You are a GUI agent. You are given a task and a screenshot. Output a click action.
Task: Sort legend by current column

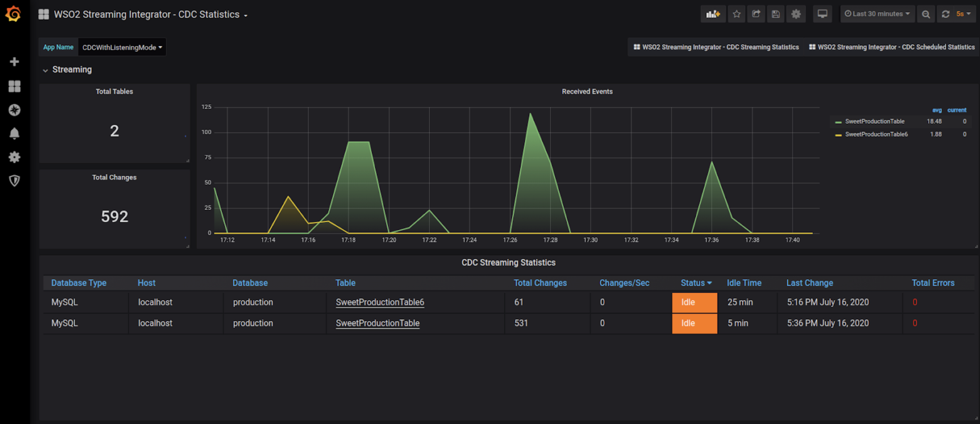tap(957, 110)
